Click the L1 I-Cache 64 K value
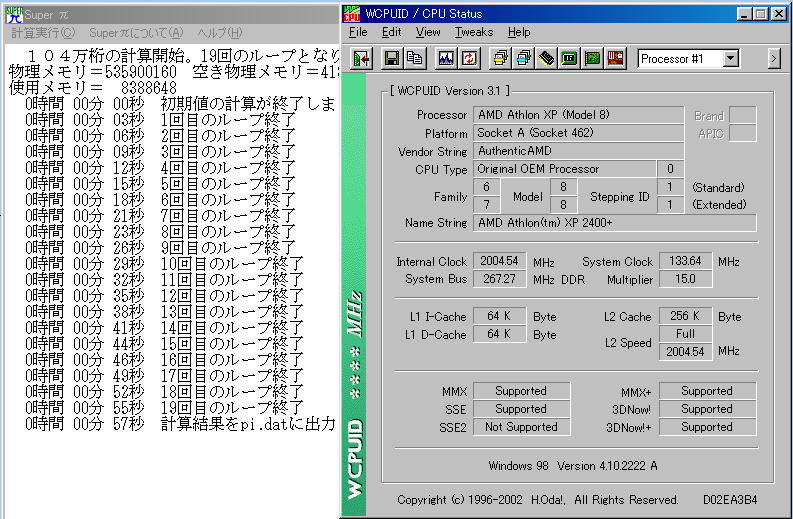The height and width of the screenshot is (519, 793). [x=499, y=316]
